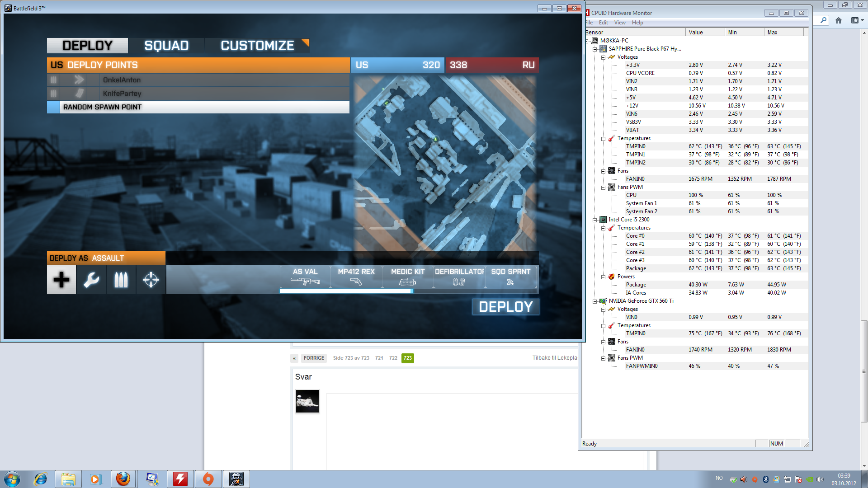Screen dimensions: 868x488
Task: Open the File menu in Hardware Monitor
Action: [589, 23]
